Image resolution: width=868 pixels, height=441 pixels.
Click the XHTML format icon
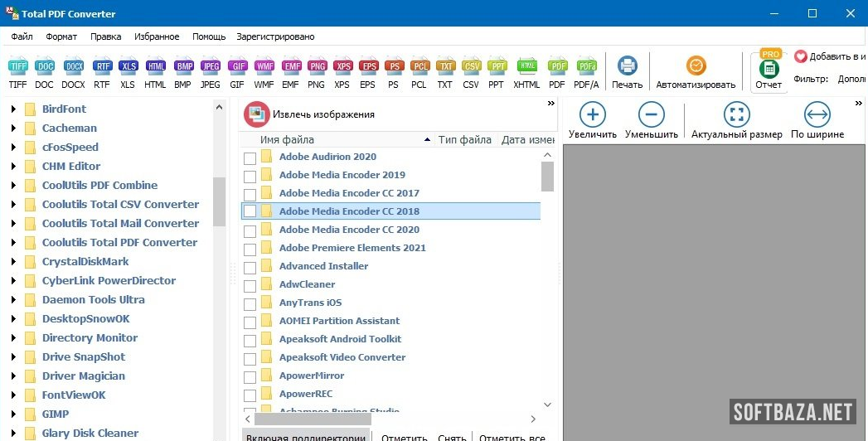point(526,66)
